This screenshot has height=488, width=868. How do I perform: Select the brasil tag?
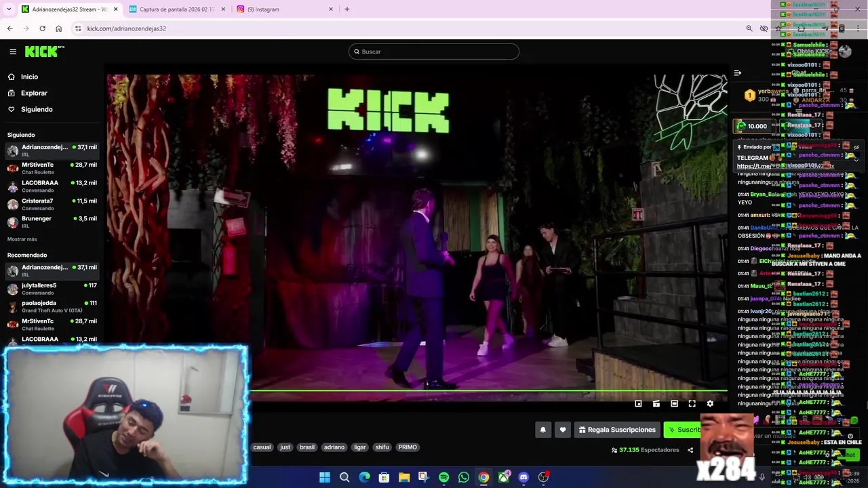click(x=307, y=447)
